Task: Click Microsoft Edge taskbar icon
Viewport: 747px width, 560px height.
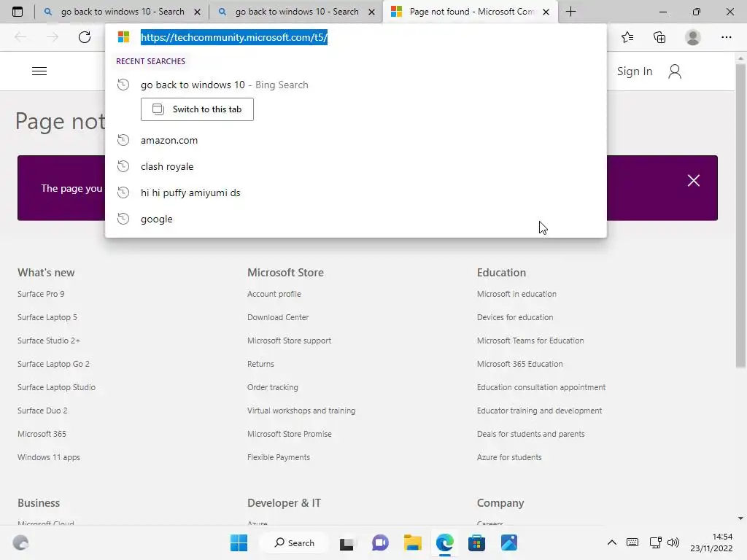Action: (444, 542)
